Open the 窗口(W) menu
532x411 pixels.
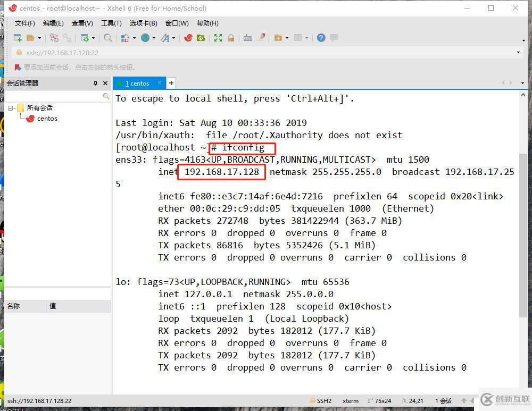pos(177,23)
